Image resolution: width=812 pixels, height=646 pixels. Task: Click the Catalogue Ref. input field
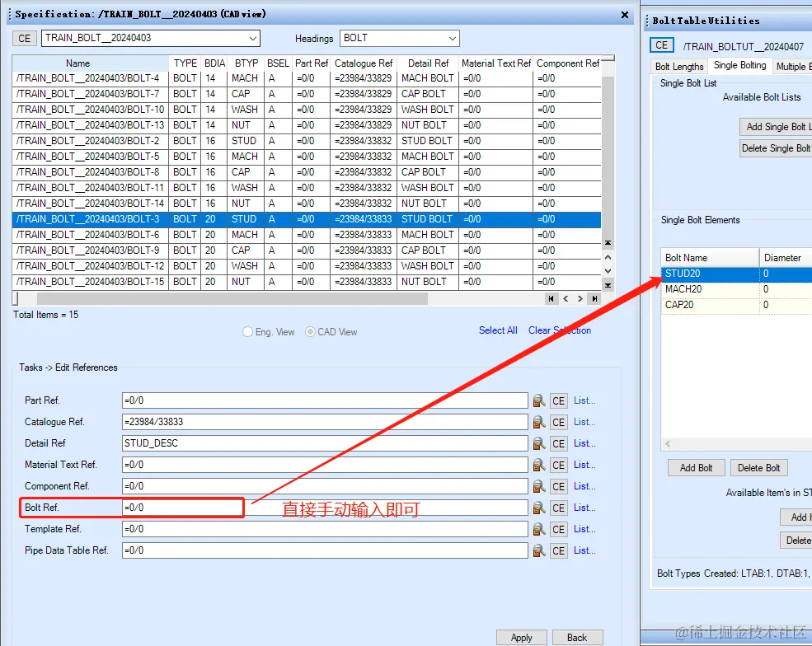click(x=325, y=422)
